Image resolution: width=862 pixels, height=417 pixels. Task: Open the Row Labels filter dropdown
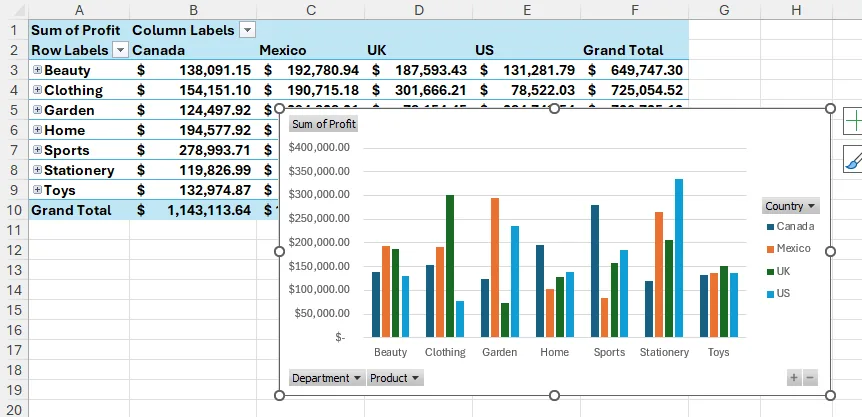(x=120, y=50)
